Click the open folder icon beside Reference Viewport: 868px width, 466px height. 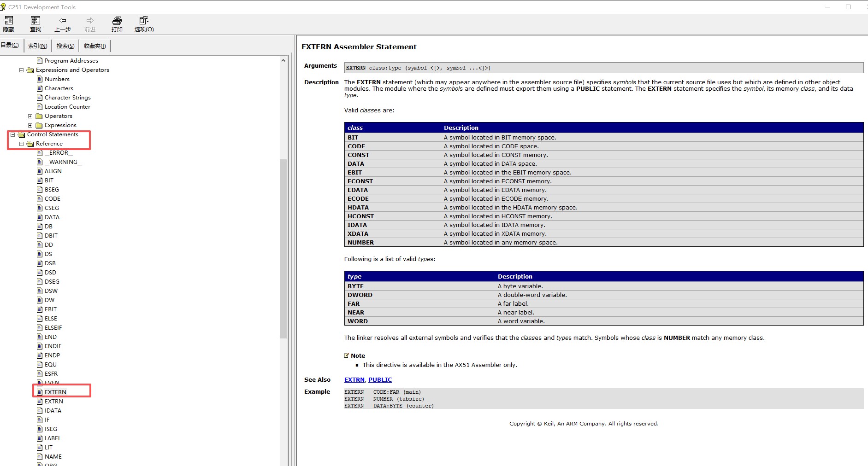click(x=30, y=144)
